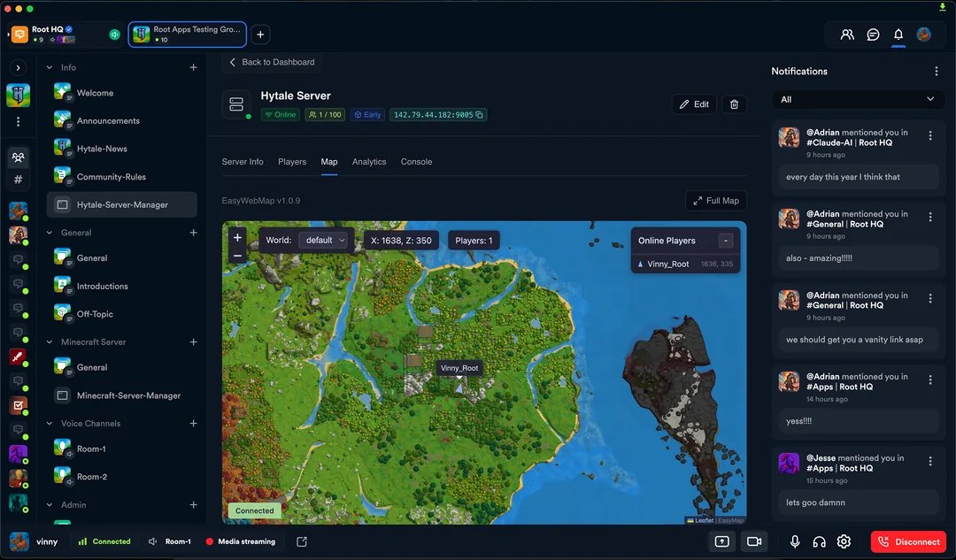This screenshot has width=956, height=560.
Task: Start screen sharing from the voice bar
Action: (x=721, y=541)
